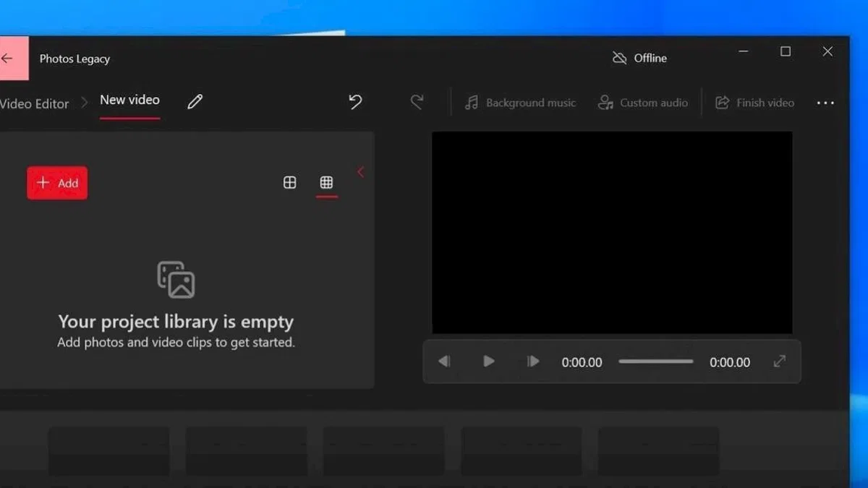This screenshot has width=868, height=488.
Task: Open Background music options
Action: [x=520, y=103]
